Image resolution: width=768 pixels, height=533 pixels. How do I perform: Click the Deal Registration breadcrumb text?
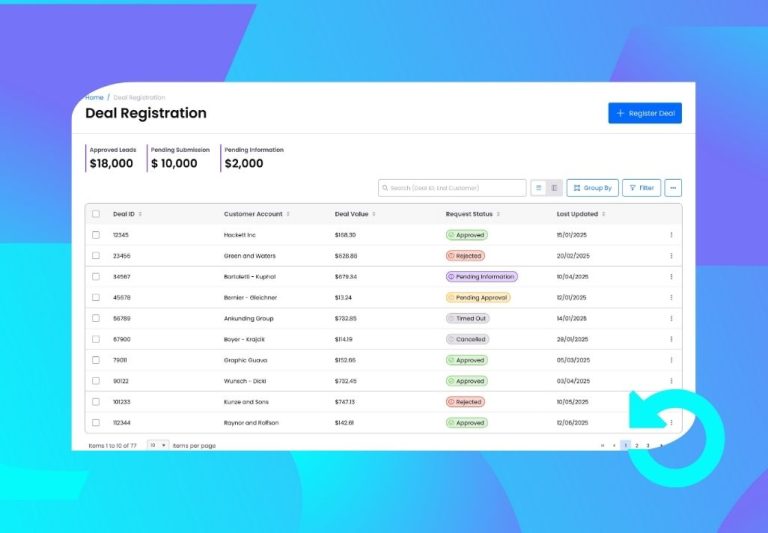139,97
